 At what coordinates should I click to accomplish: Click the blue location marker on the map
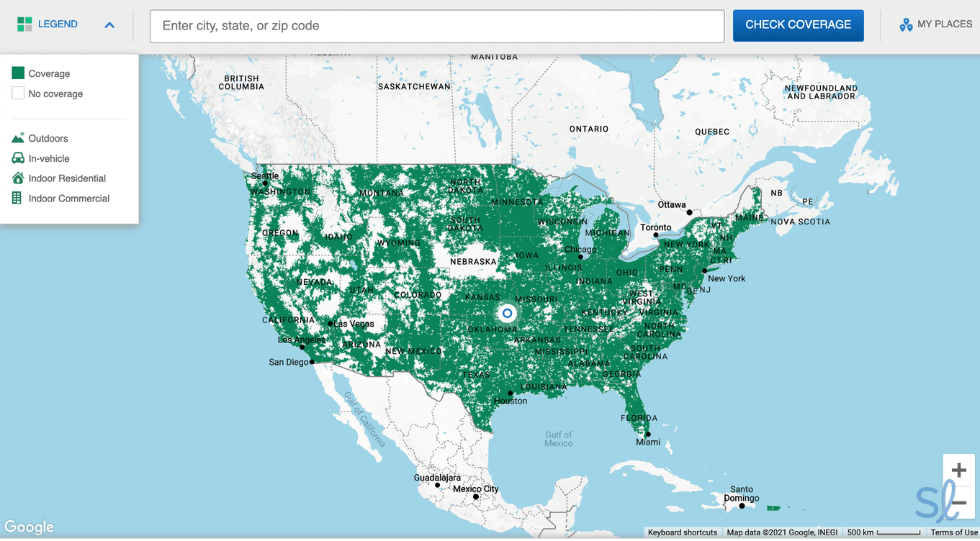507,313
